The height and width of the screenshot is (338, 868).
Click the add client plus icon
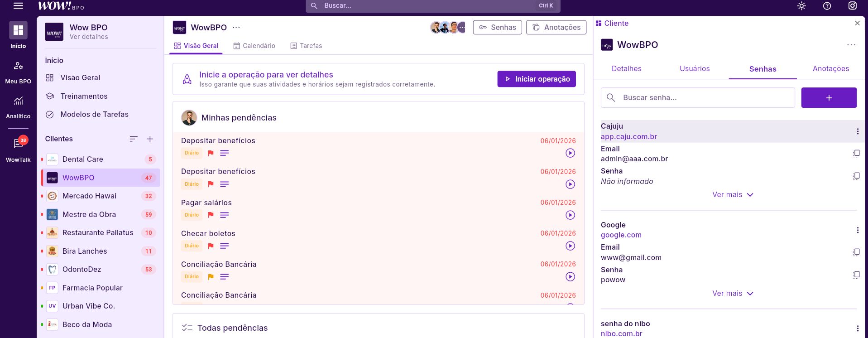150,139
